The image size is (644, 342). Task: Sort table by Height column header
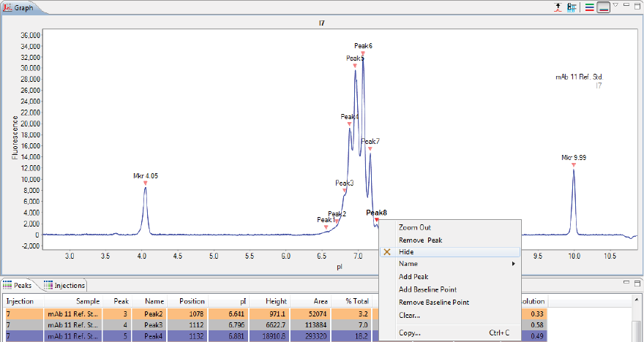[x=277, y=300]
